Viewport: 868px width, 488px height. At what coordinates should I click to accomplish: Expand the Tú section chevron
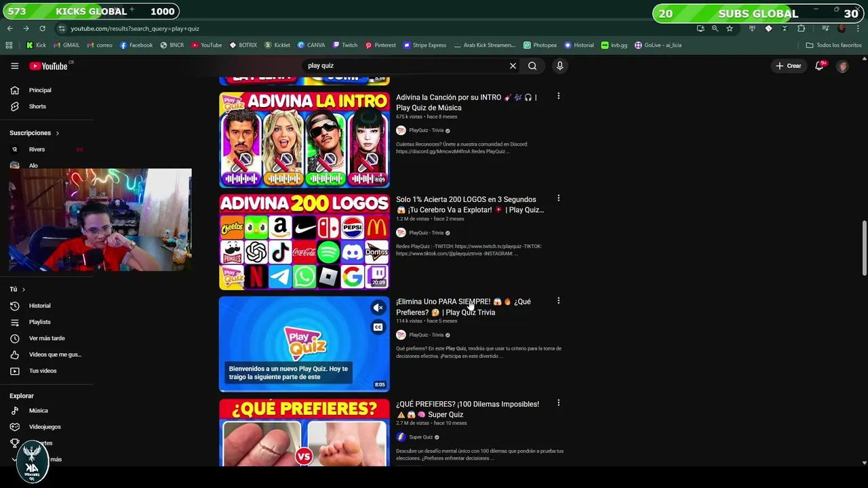click(x=23, y=289)
